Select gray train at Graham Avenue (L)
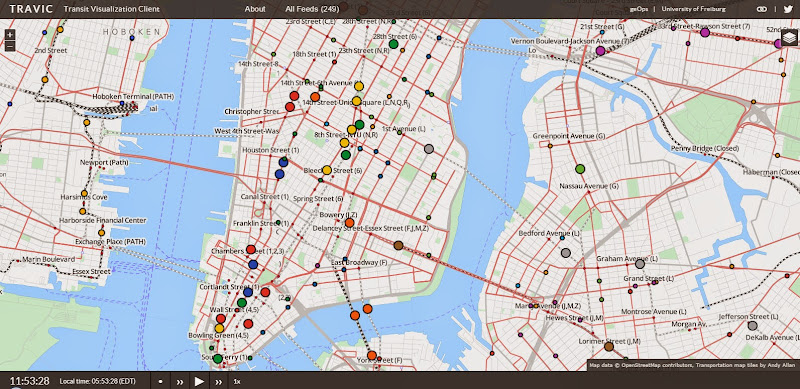Screen dimensions: 800x389 (640, 264)
